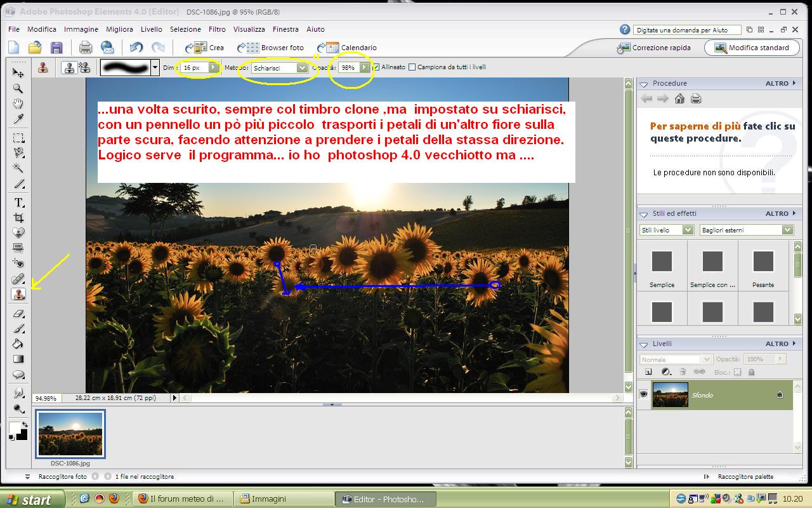
Task: Hide the Sfondo layer with eye icon
Action: click(643, 394)
